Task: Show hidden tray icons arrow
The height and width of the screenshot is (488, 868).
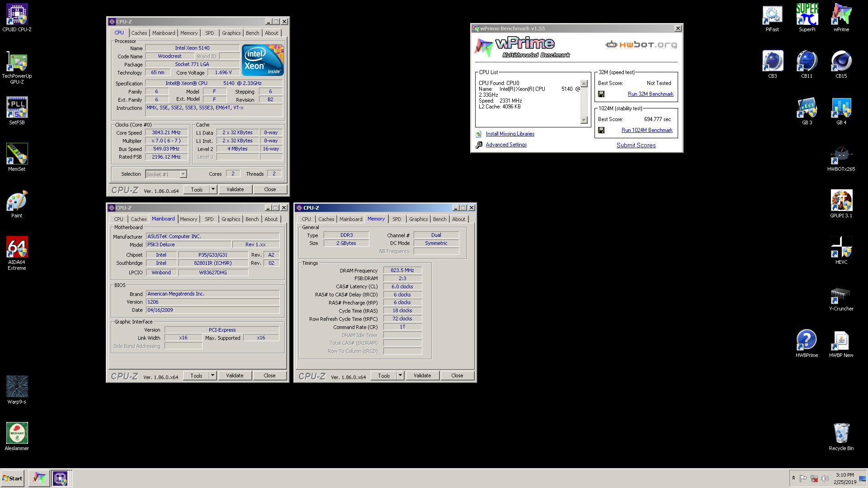Action: [x=793, y=478]
